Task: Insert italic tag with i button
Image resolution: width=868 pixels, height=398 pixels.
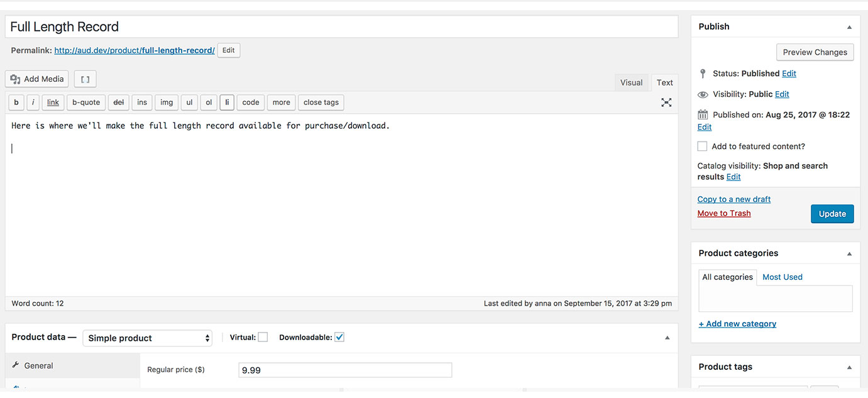Action: click(33, 102)
